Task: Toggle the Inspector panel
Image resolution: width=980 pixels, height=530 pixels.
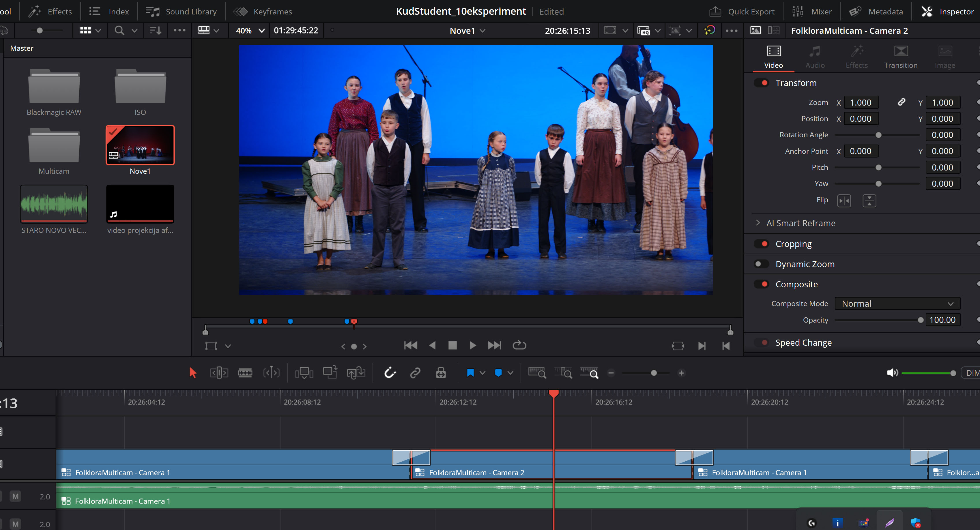Action: (x=947, y=12)
